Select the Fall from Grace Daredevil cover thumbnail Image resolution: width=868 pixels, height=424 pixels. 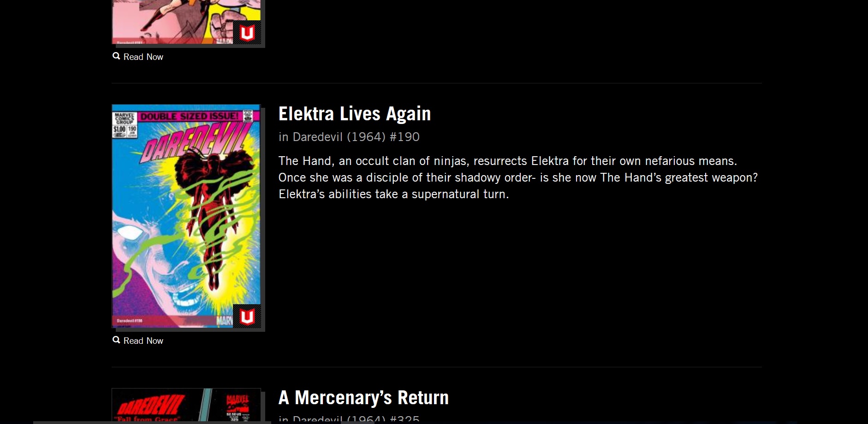point(186,405)
